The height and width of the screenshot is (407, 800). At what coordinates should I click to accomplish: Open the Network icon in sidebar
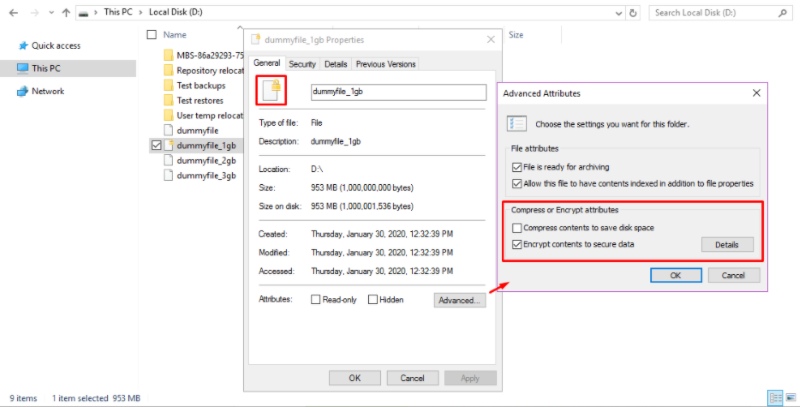(x=22, y=91)
